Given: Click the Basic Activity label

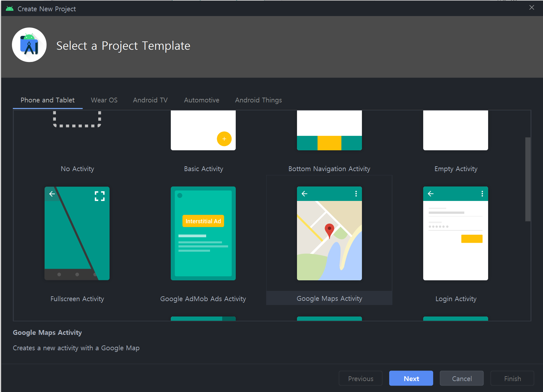Looking at the screenshot, I should [204, 169].
